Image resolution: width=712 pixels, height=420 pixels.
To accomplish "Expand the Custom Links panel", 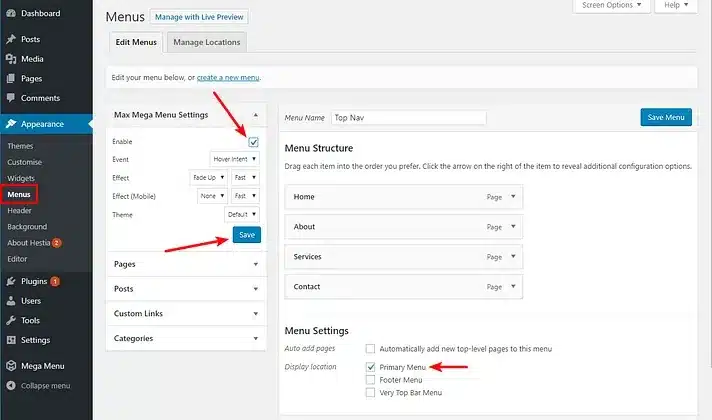I will tap(186, 314).
